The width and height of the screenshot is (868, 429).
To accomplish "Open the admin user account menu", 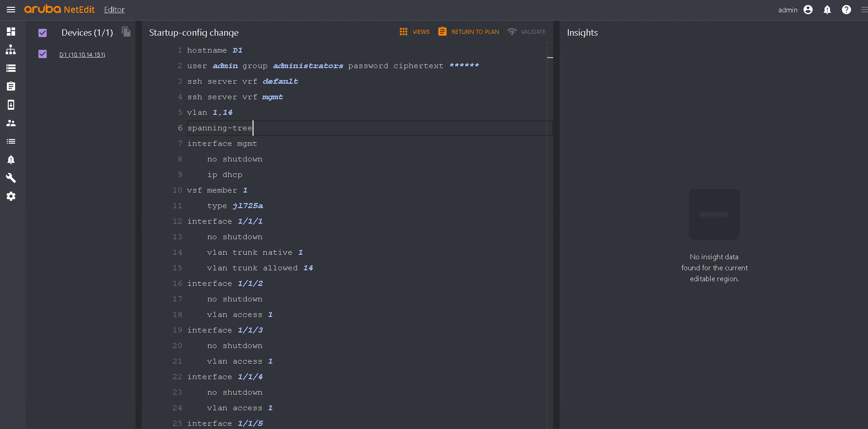I will coord(808,10).
